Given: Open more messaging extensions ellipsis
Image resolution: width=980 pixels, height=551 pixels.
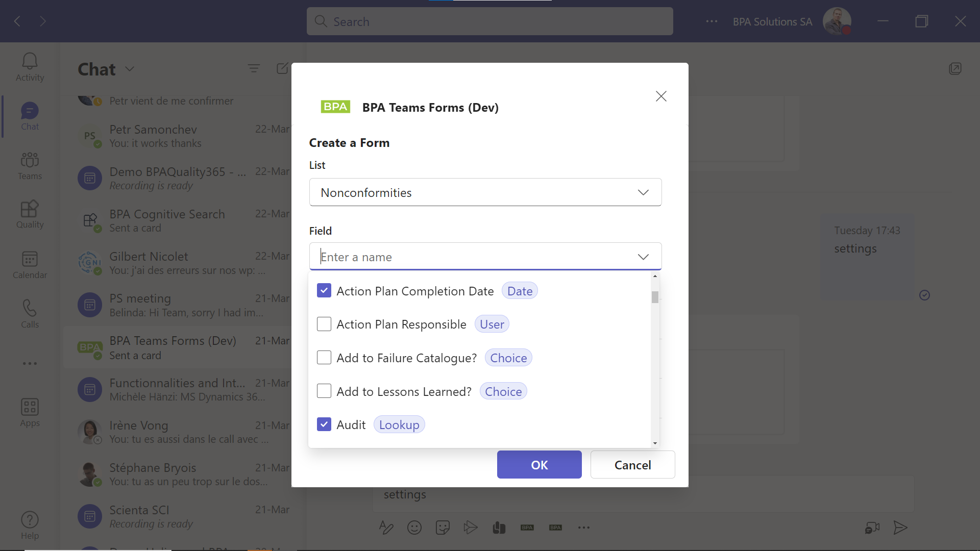Looking at the screenshot, I should [x=584, y=528].
